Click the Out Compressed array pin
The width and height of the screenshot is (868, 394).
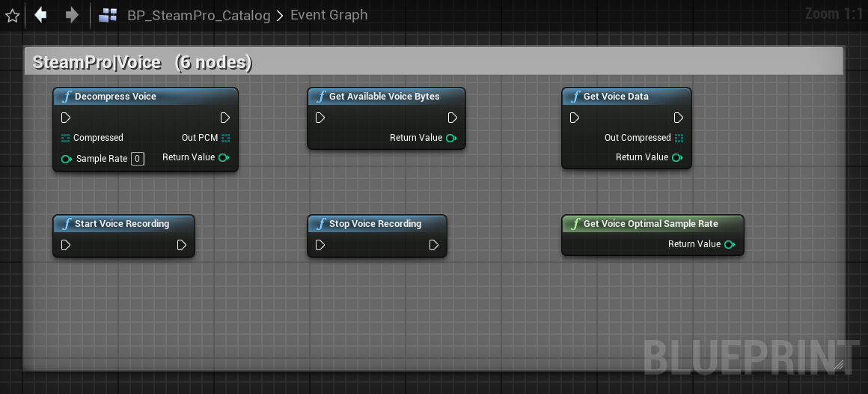[679, 138]
